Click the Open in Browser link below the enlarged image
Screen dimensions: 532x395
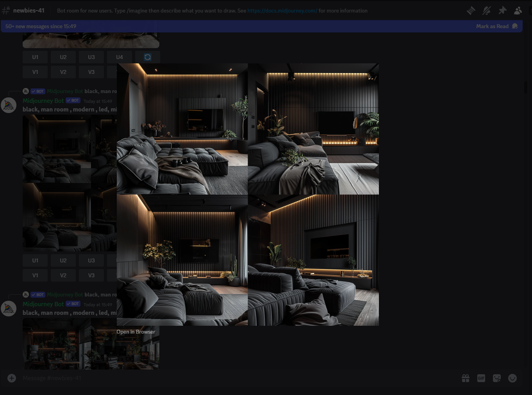pos(136,332)
